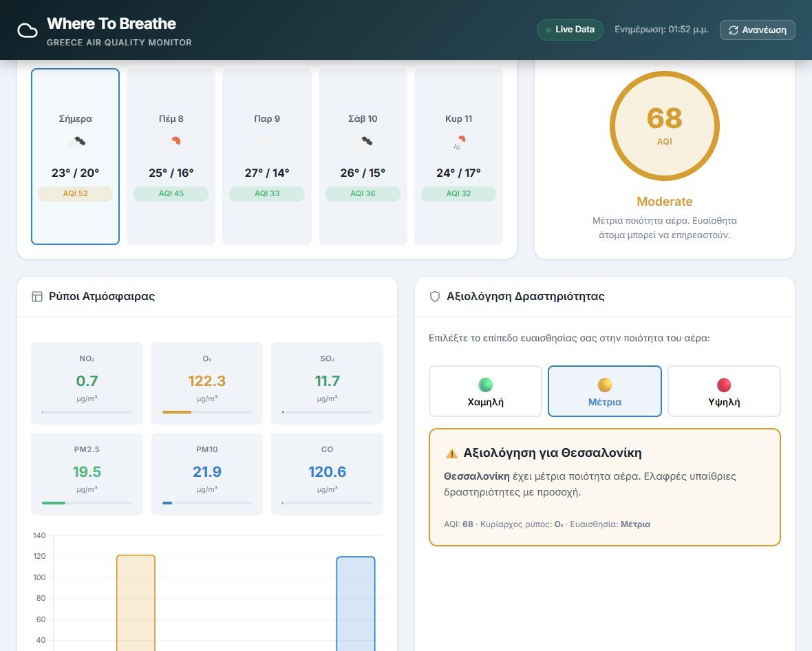Show the Κυρ 11 forecast card
Image resolution: width=812 pixels, height=651 pixels.
tap(459, 156)
